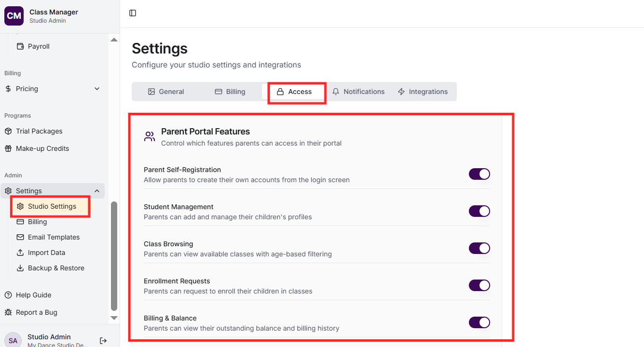
Task: Click the Import Data upload icon
Action: tap(20, 253)
